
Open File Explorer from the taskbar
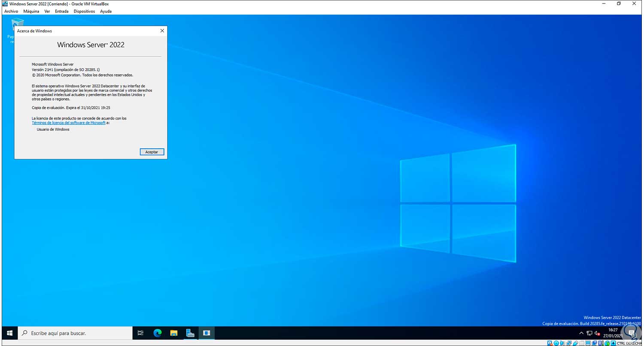coord(174,333)
